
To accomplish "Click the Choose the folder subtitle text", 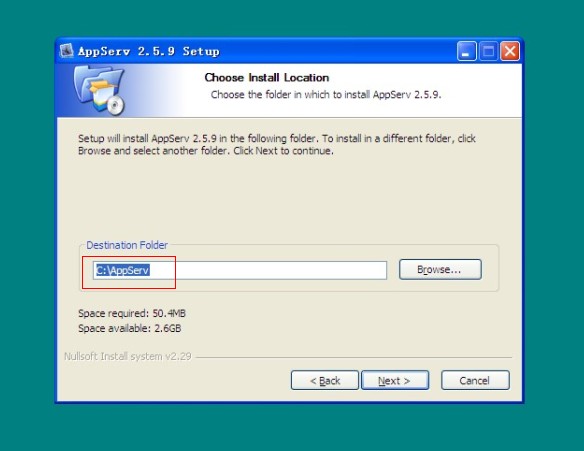I will (x=326, y=95).
